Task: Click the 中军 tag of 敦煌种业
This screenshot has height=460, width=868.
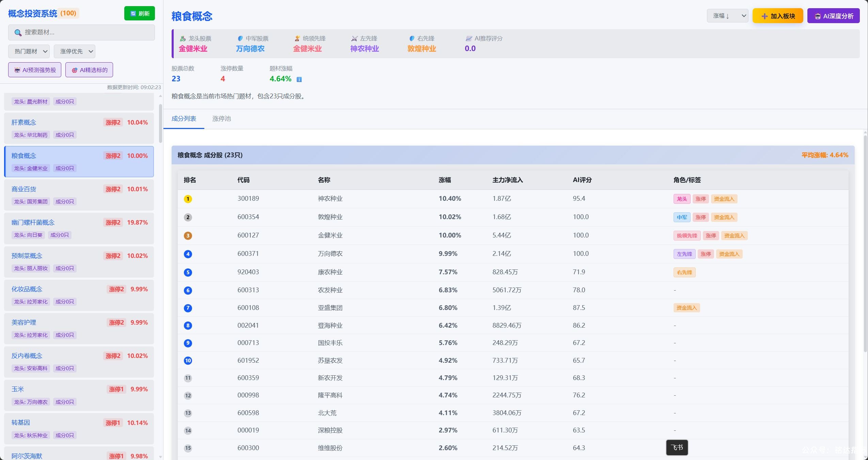Action: 682,217
